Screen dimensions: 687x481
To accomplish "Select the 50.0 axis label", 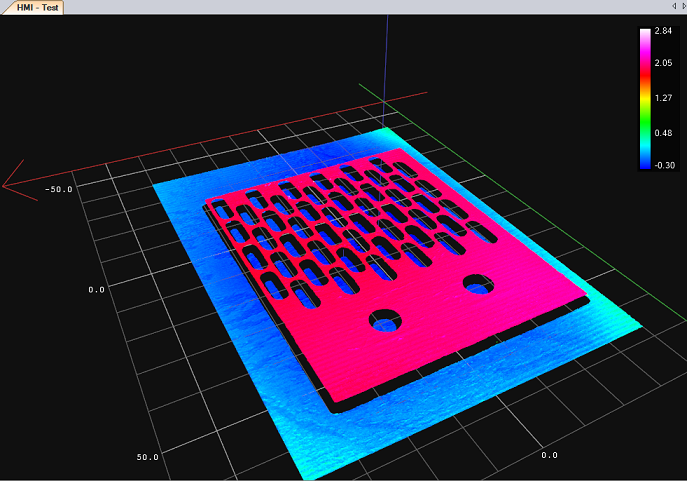I will tap(147, 457).
